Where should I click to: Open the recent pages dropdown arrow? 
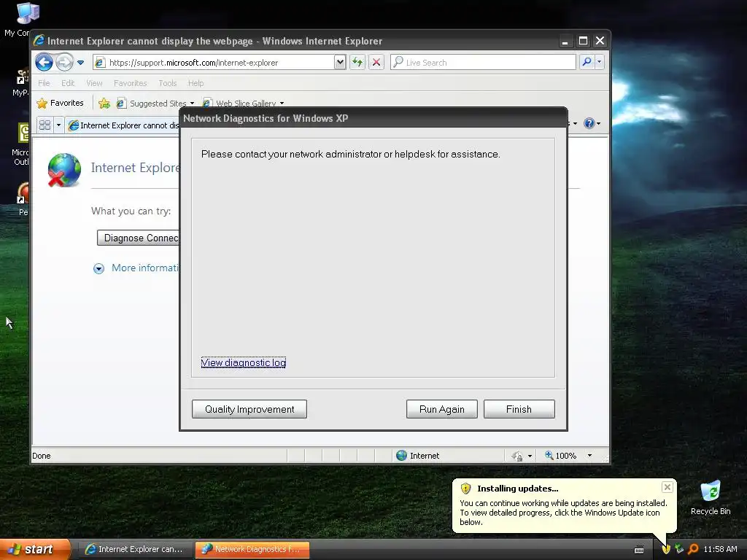click(80, 63)
